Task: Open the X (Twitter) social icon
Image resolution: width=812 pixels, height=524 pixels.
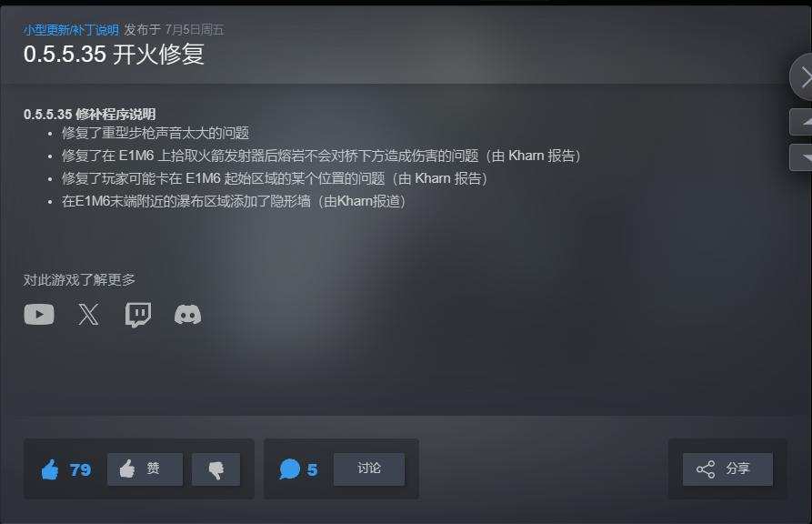Action: coord(88,314)
